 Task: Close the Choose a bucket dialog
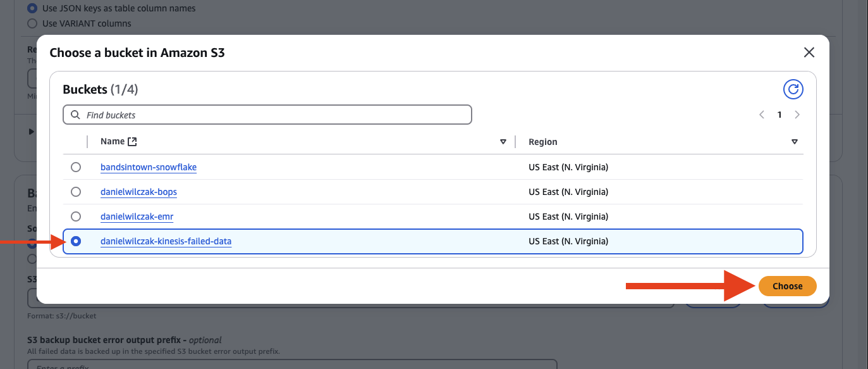tap(809, 53)
